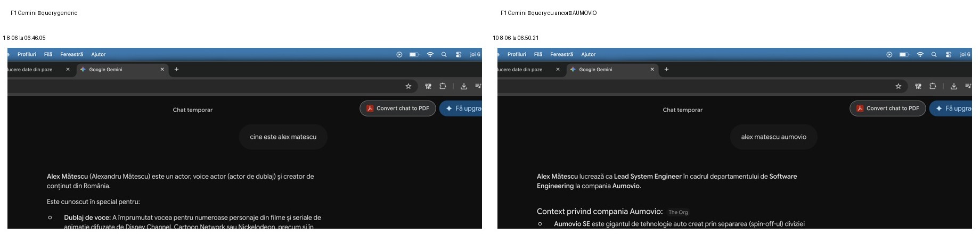
Task: Click the Fă upgrade button in the right screenshot
Action: pyautogui.click(x=951, y=108)
